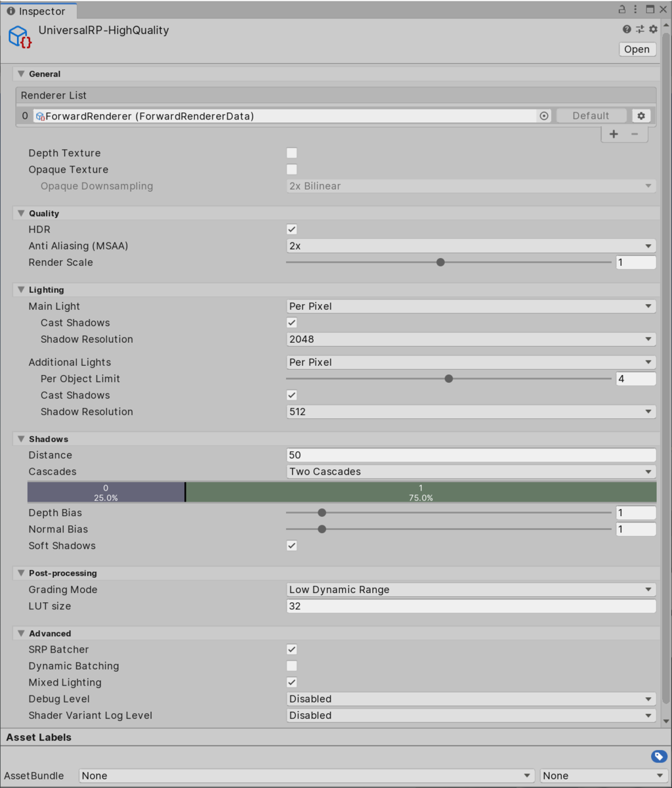672x788 pixels.
Task: Click the Depth Bias value field
Action: click(x=636, y=513)
